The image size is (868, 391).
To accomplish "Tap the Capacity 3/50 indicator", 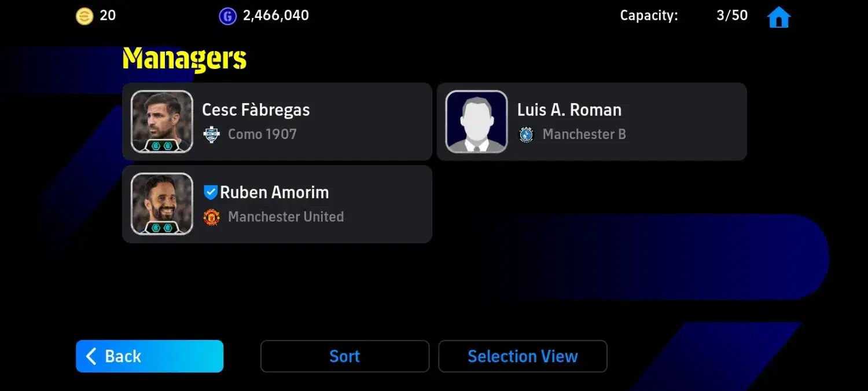I will pyautogui.click(x=684, y=16).
